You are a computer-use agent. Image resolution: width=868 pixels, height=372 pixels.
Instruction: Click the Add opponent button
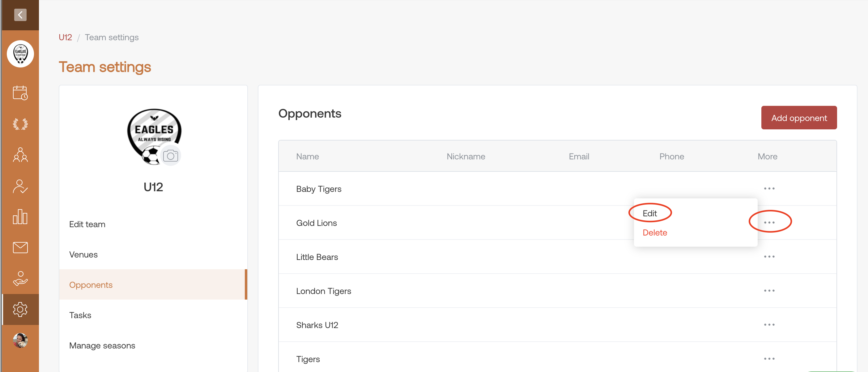click(x=798, y=118)
